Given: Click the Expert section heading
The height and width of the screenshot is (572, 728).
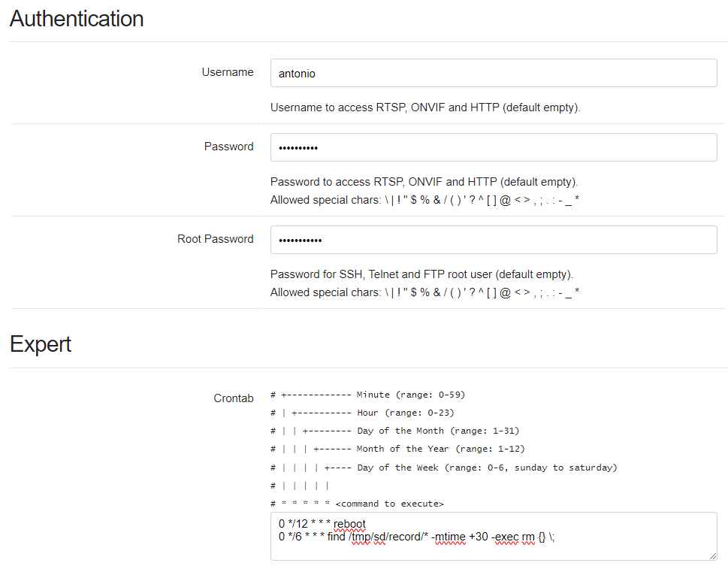Looking at the screenshot, I should click(x=41, y=344).
